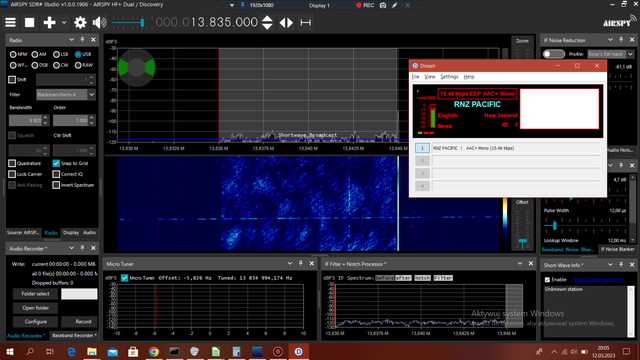
Task: Open the settings gear in the toolbar
Action: (80, 22)
